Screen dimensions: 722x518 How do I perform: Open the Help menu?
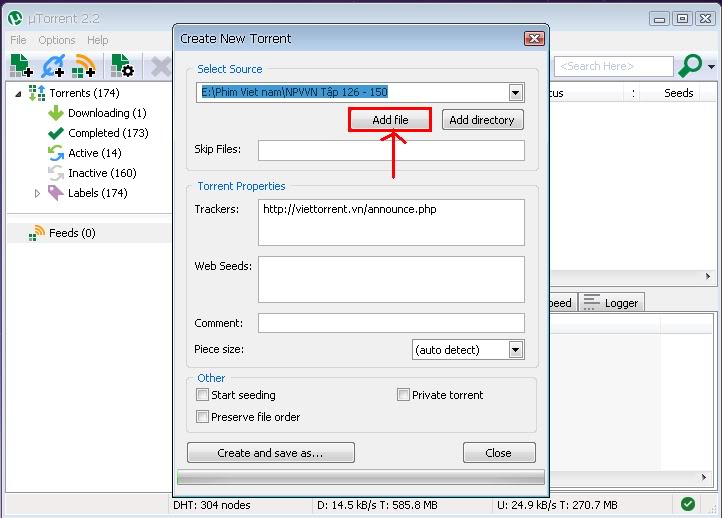[x=98, y=40]
